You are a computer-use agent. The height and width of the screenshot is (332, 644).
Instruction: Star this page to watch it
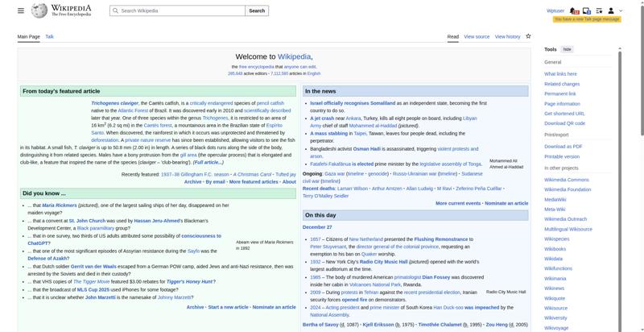coord(528,36)
